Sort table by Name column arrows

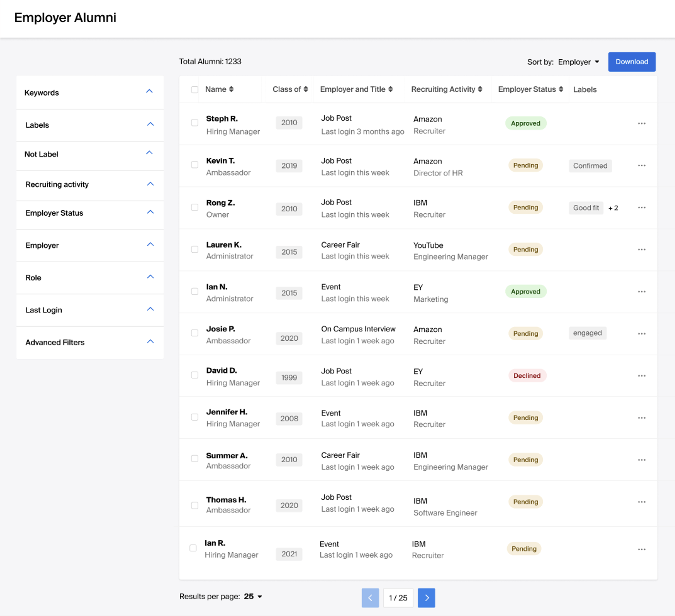coord(231,89)
